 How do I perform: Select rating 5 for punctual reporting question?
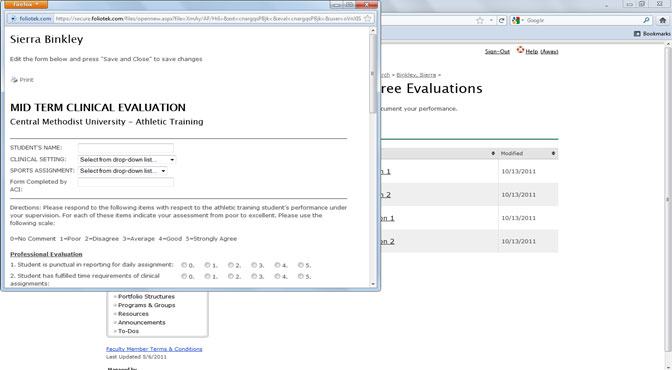point(301,265)
